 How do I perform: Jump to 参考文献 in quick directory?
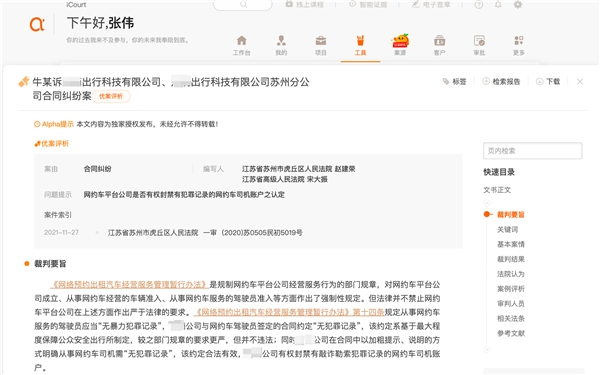[510, 333]
